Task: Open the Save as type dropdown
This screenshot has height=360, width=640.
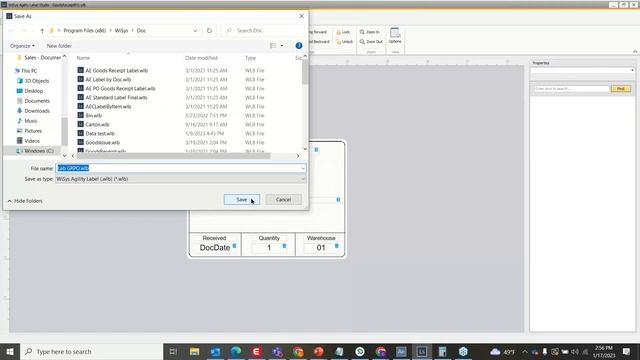Action: [180, 179]
